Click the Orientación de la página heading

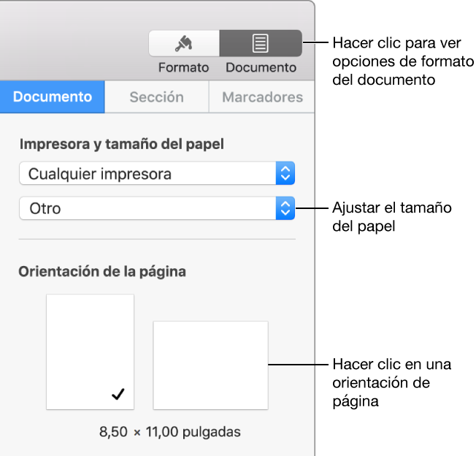point(102,271)
